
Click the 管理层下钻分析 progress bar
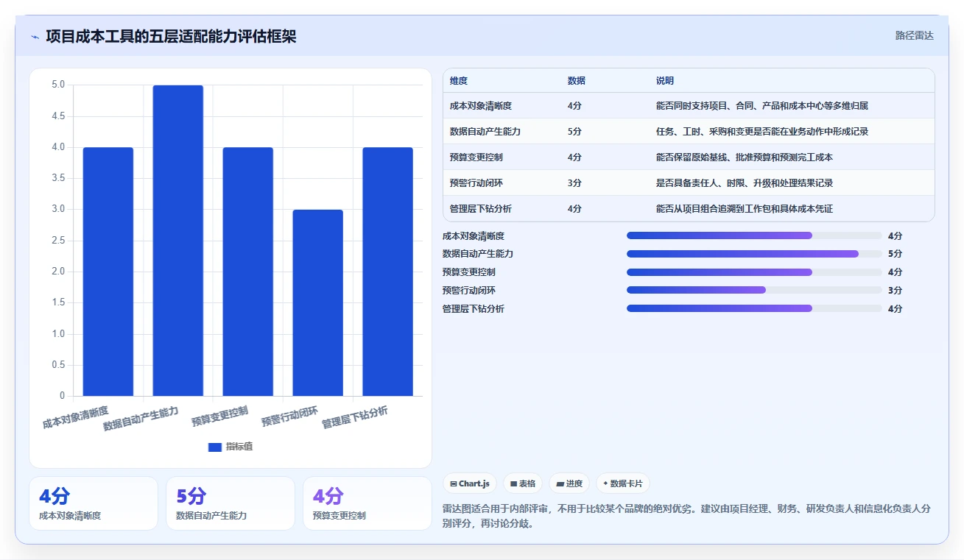pyautogui.click(x=754, y=309)
